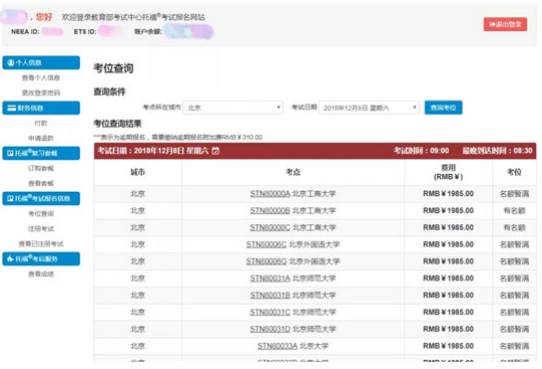This screenshot has width=542, height=369.
Task: Click the 城市 column header
Action: pos(138,172)
